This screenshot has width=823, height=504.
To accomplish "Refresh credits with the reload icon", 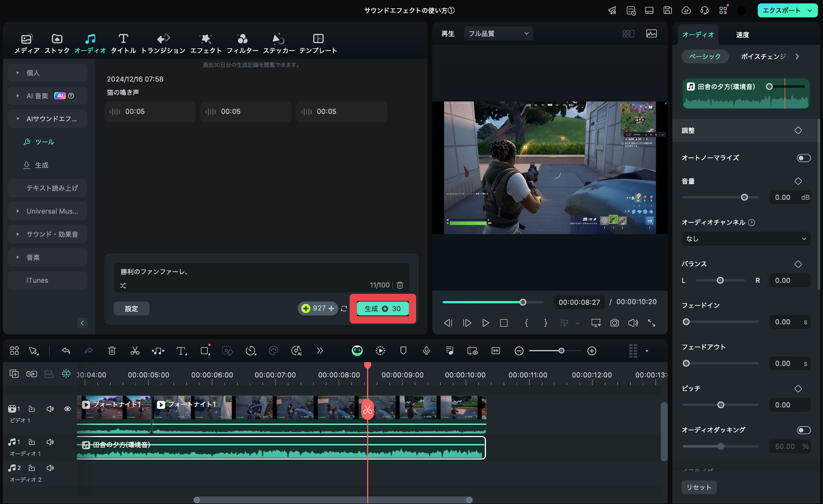I will 344,308.
